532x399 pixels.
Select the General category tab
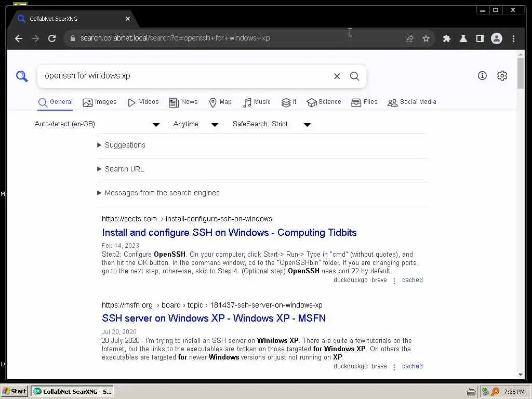pos(55,102)
